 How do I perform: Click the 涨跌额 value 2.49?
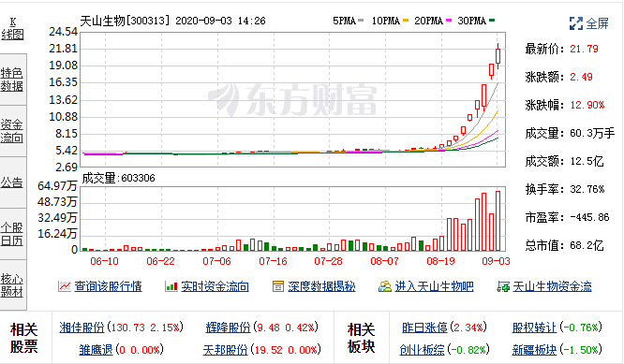(x=581, y=77)
